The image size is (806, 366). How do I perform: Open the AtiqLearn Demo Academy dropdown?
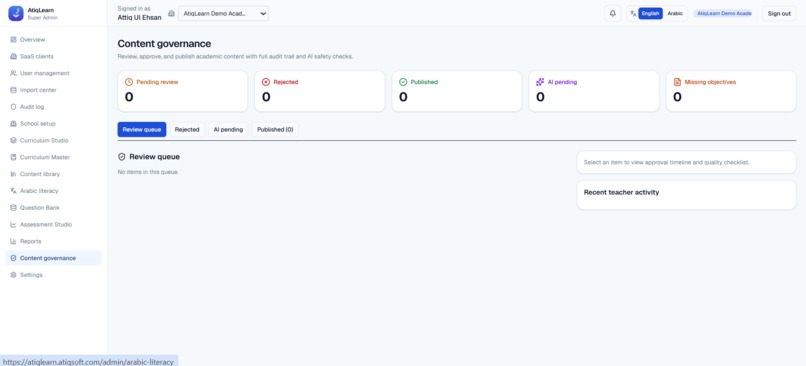(224, 13)
